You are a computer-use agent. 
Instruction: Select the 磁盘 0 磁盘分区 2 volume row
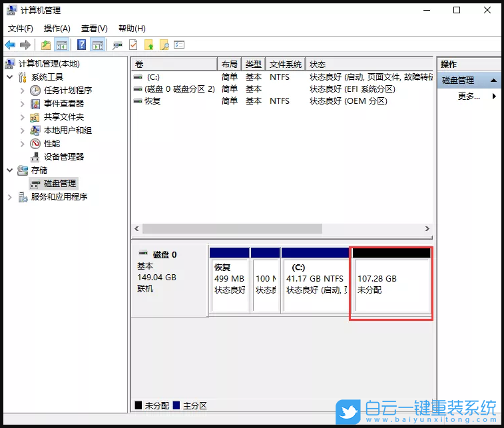coord(282,89)
